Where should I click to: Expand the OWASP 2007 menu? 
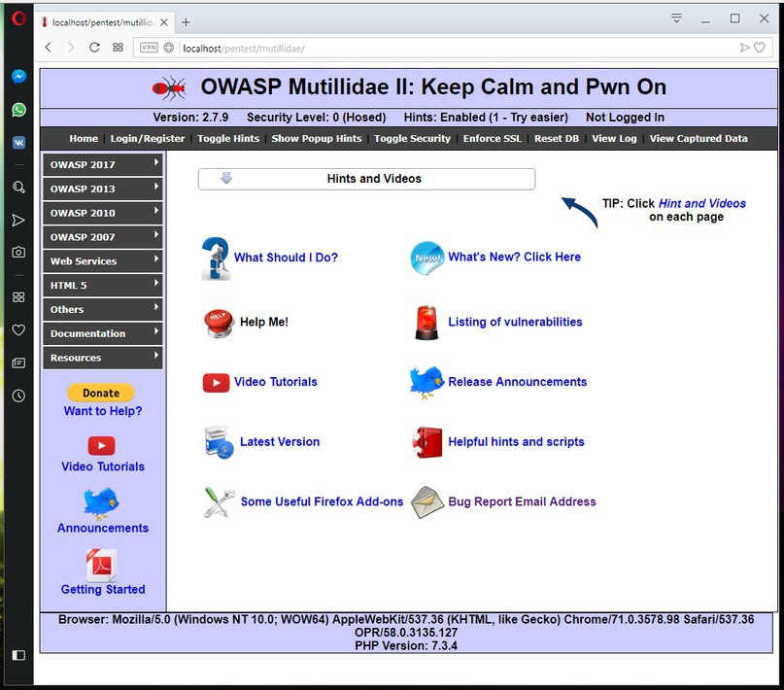103,236
